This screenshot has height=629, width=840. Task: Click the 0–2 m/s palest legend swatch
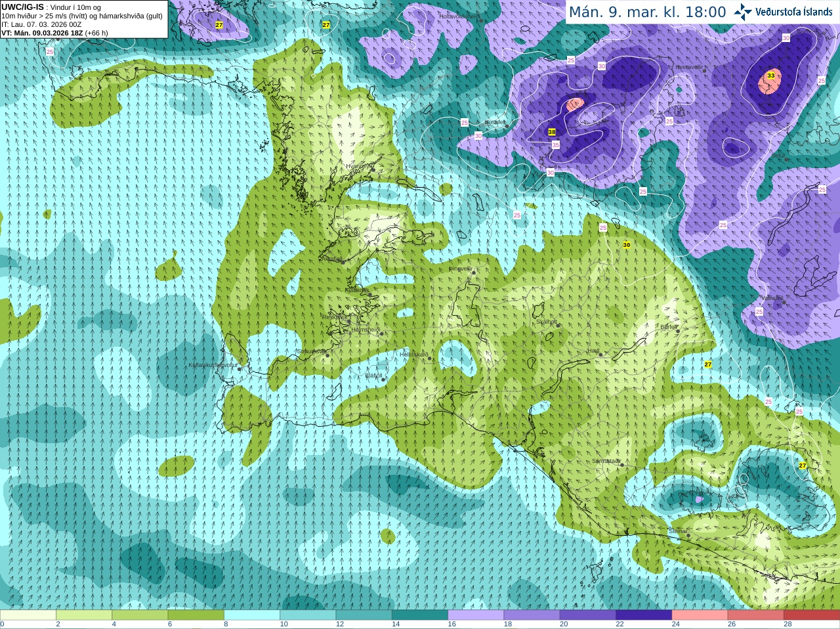point(28,615)
